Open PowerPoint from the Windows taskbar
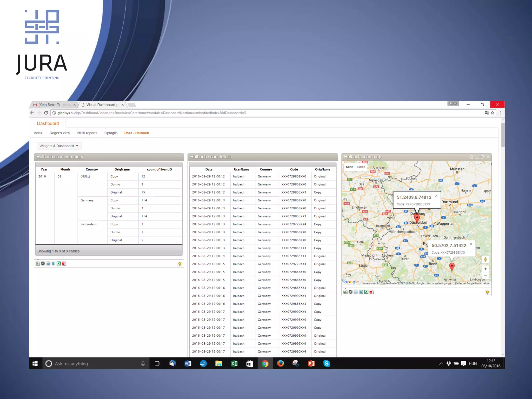The width and height of the screenshot is (532, 399). pyautogui.click(x=311, y=364)
